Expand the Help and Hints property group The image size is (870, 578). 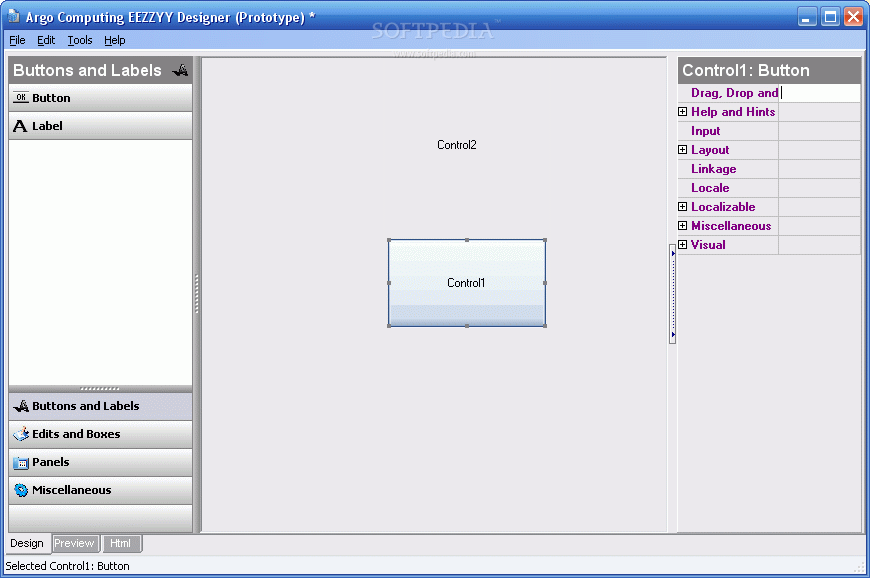pos(682,111)
